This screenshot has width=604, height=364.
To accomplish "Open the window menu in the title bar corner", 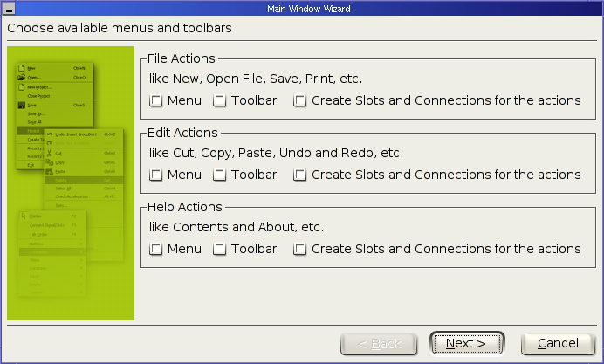I will tap(9, 9).
